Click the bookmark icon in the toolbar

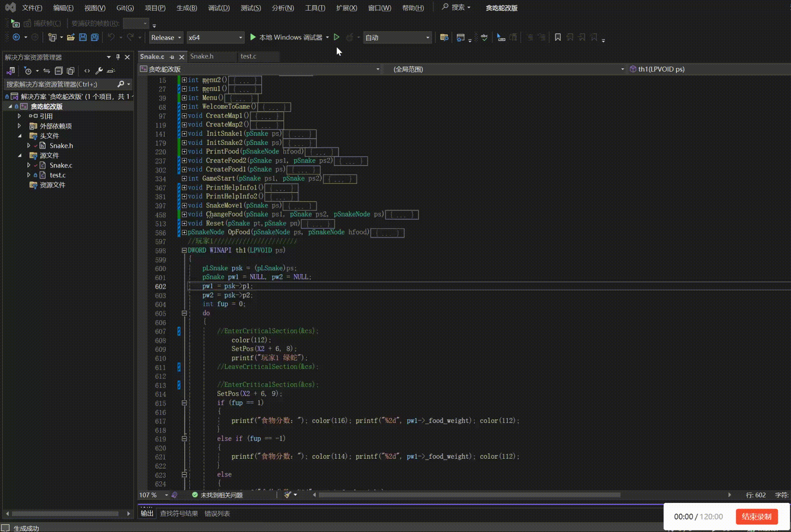pyautogui.click(x=558, y=37)
